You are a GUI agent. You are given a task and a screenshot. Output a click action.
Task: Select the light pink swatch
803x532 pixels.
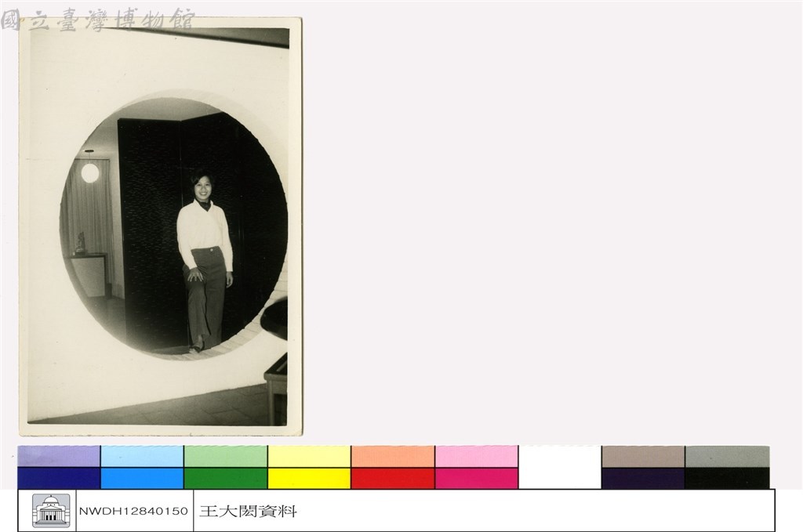pos(476,456)
